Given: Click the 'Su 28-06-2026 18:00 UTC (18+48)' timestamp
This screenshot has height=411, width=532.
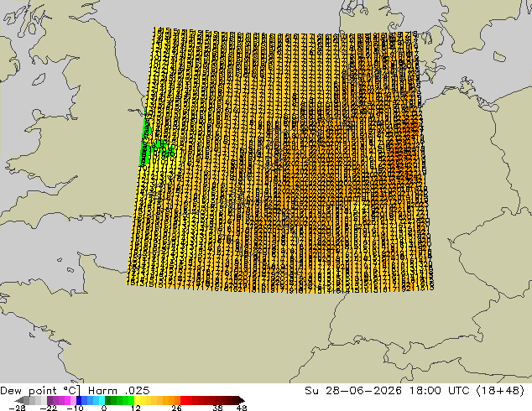Looking at the screenshot, I should 415,390.
